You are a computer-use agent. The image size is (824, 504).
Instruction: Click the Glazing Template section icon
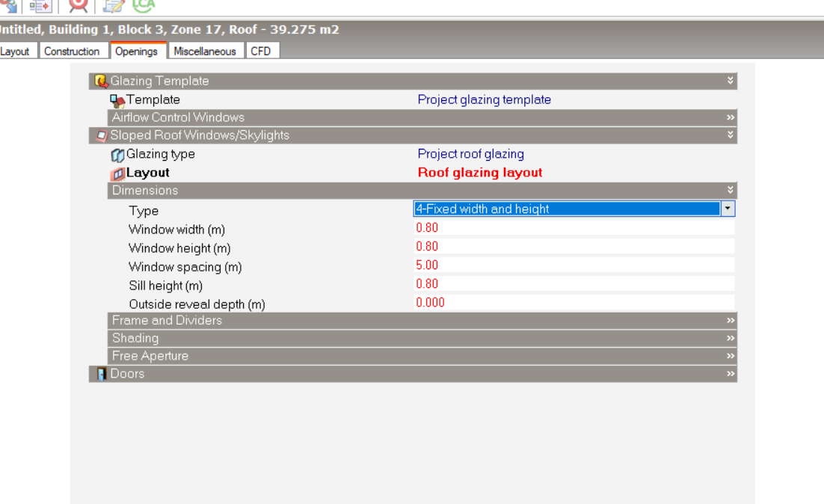pyautogui.click(x=100, y=81)
